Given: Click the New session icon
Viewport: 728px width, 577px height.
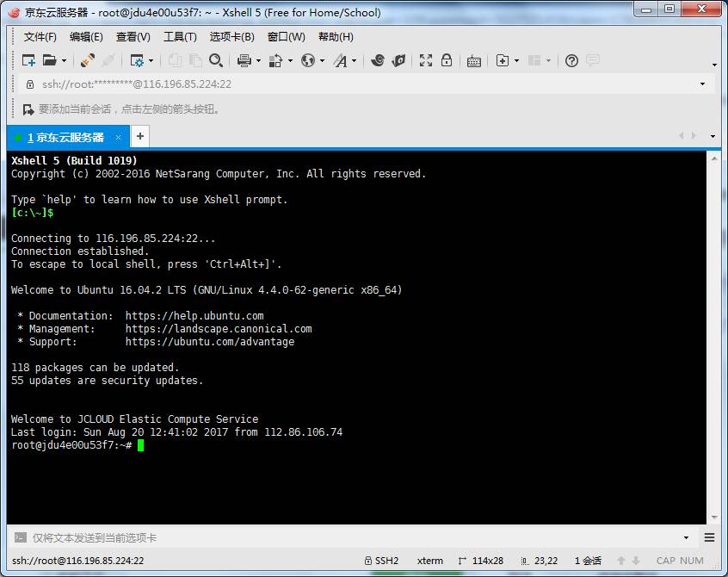Looking at the screenshot, I should click(28, 60).
